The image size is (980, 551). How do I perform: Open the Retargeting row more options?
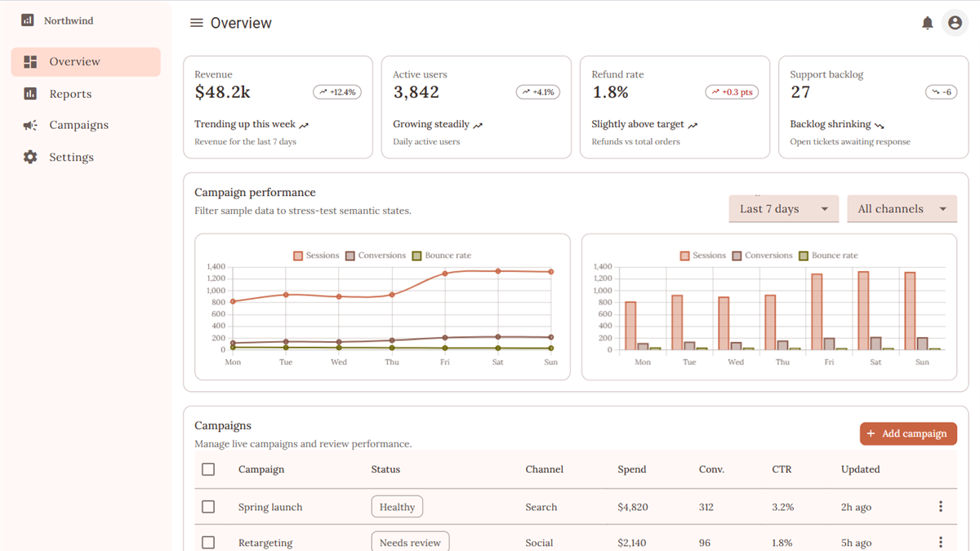(x=941, y=542)
